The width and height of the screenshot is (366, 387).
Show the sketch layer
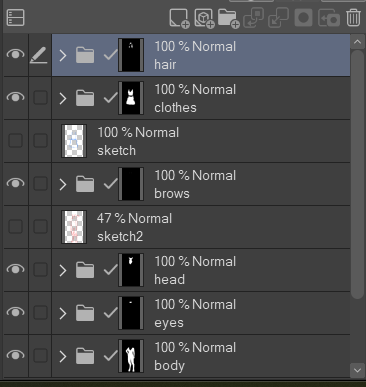[15, 141]
